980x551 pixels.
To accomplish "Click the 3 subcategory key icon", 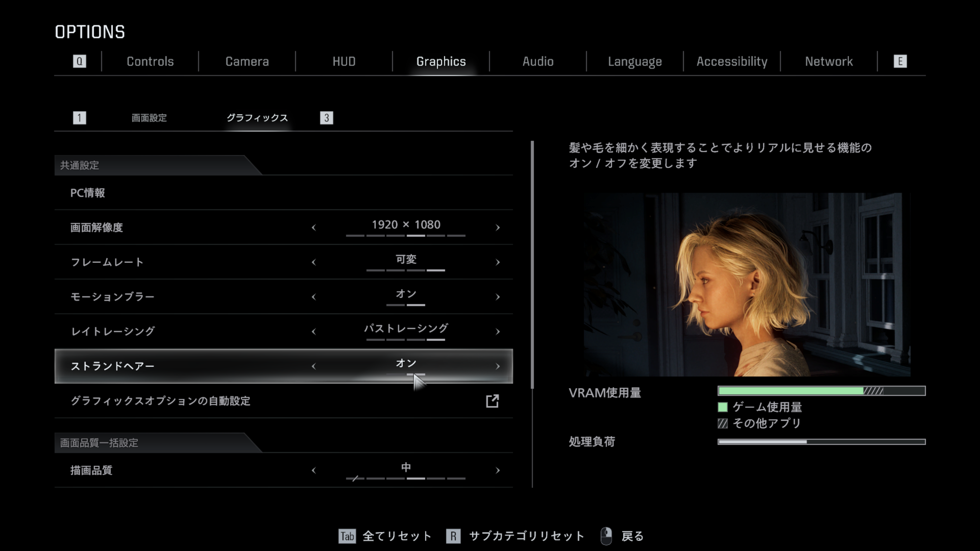I will (x=326, y=118).
